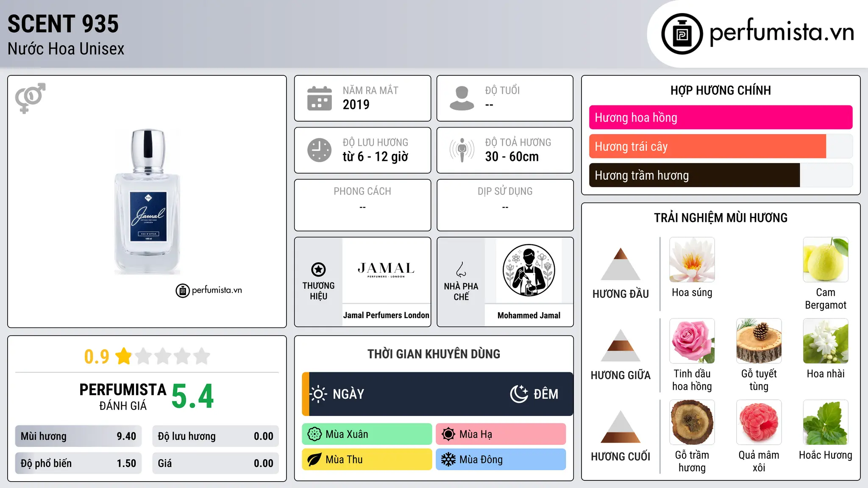868x488 pixels.
Task: Click the perfumer Mohammed Jamal illustration
Action: click(529, 270)
